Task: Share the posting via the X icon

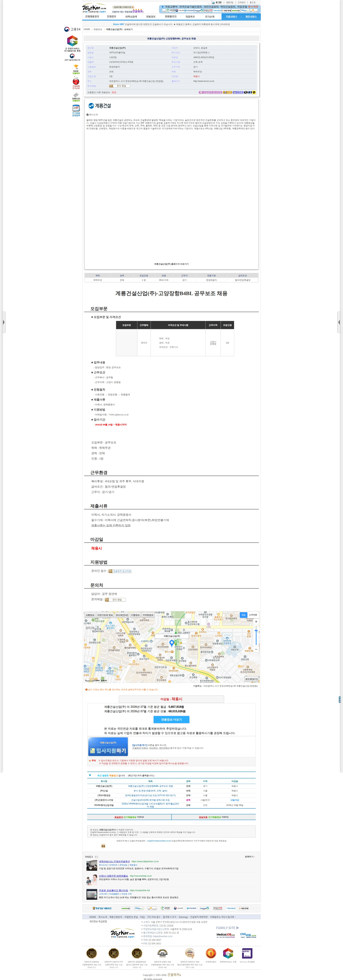Action: 246,92
